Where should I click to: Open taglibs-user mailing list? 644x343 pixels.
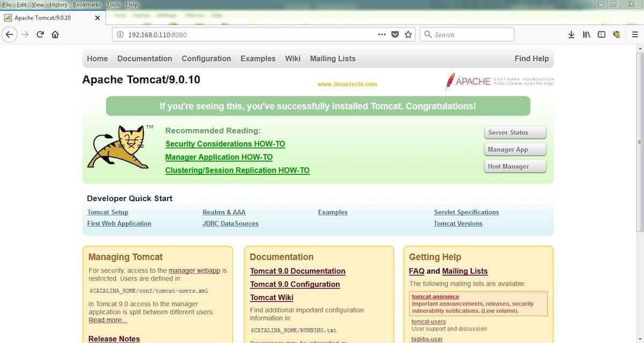tap(427, 339)
